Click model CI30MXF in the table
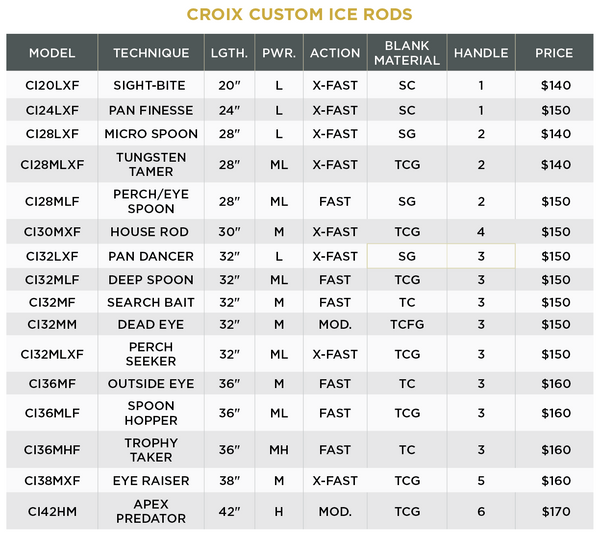The image size is (600, 536). click(x=52, y=232)
